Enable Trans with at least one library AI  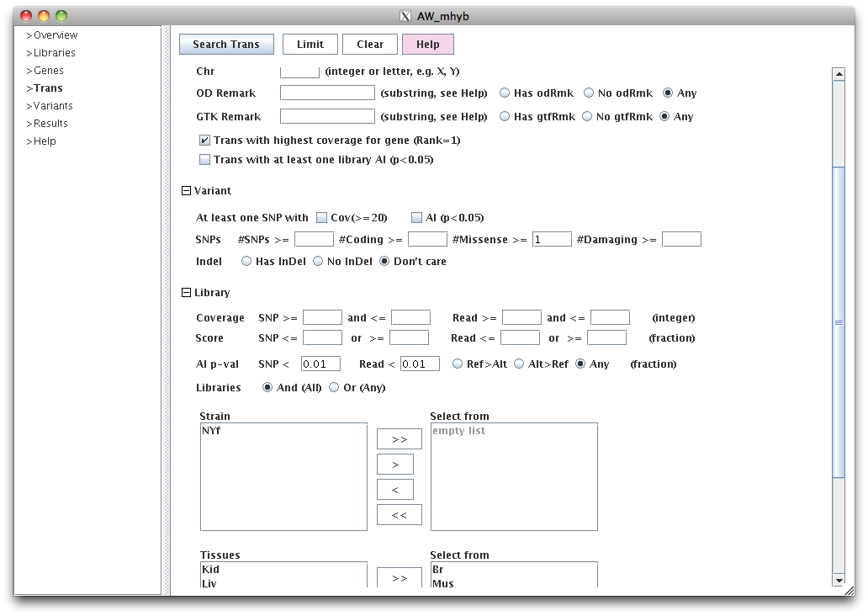pos(204,159)
